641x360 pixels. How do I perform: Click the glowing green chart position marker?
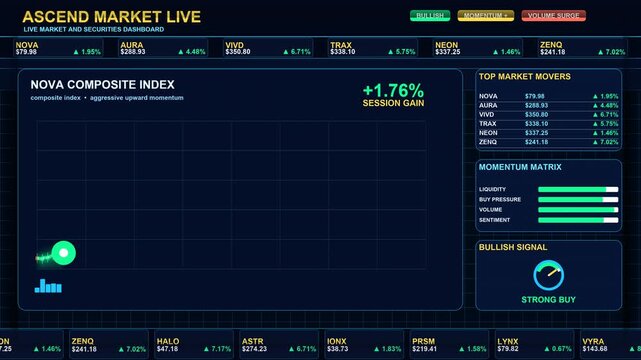pyautogui.click(x=64, y=253)
